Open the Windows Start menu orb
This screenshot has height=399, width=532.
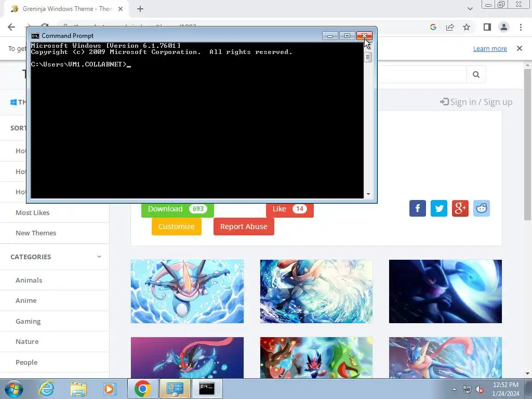tap(14, 389)
